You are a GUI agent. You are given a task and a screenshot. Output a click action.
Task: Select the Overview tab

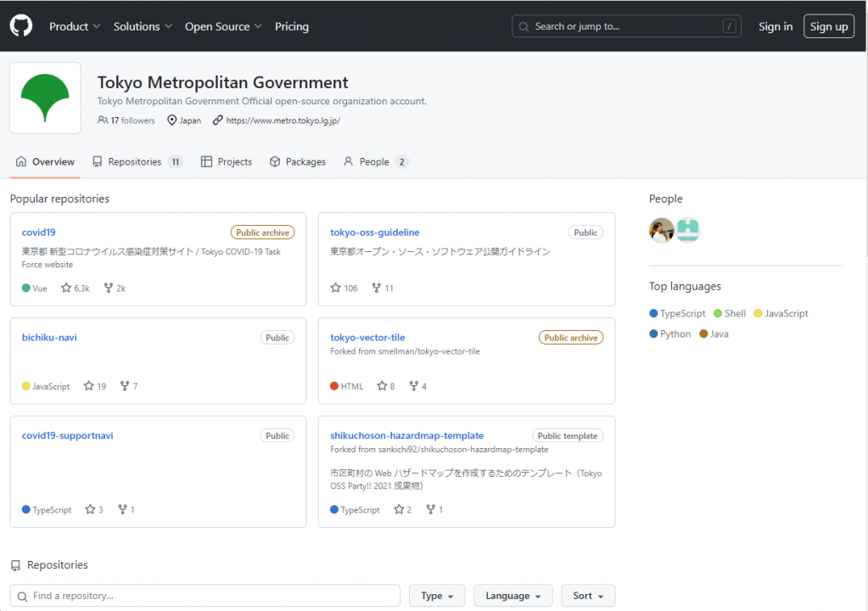pos(45,161)
